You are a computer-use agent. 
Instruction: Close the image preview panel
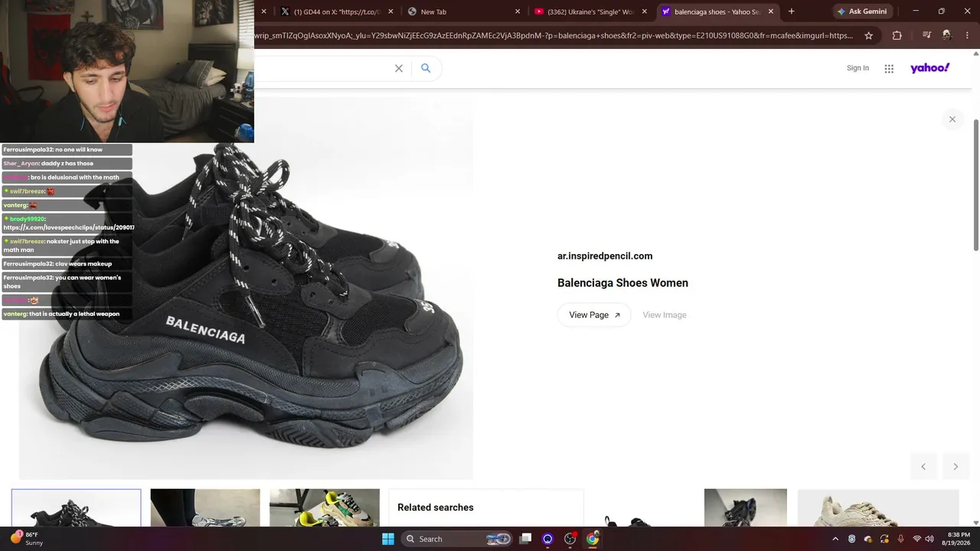(952, 119)
